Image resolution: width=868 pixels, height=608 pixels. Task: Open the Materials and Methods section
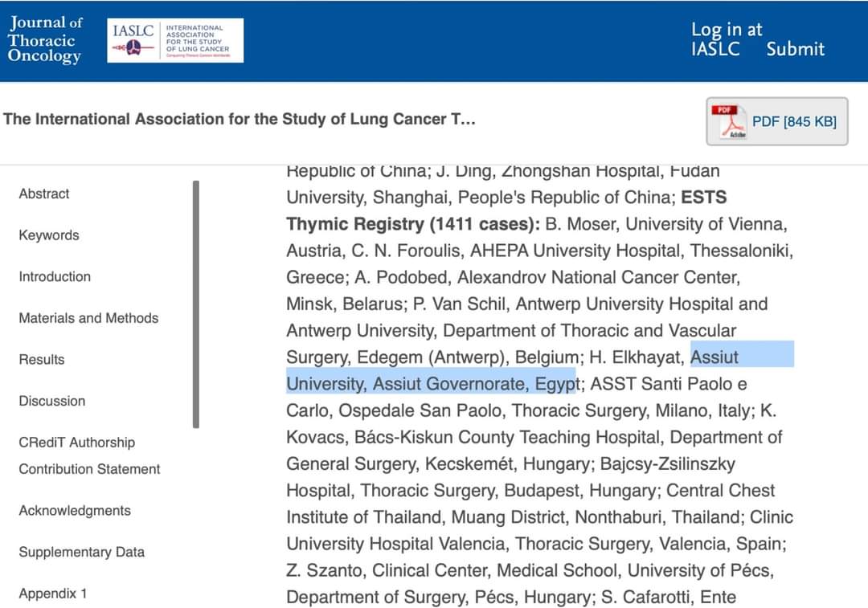tap(88, 318)
